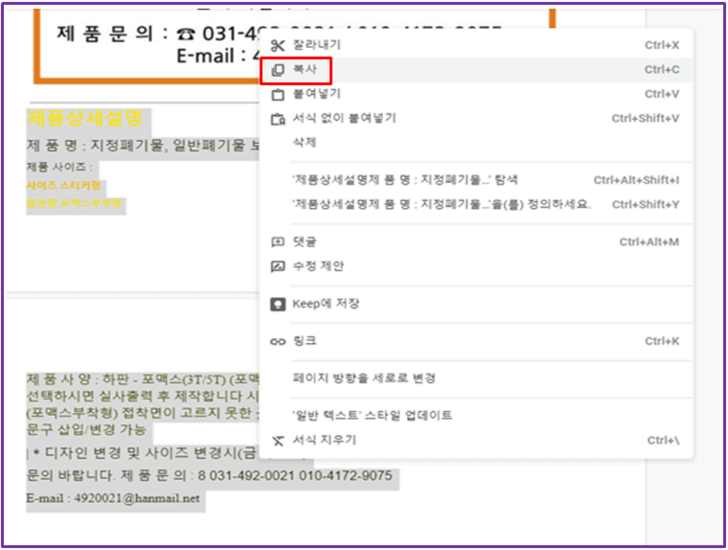This screenshot has height=550, width=728.
Task: Select 페이지 방향을 세로로 변경
Action: pos(477,378)
